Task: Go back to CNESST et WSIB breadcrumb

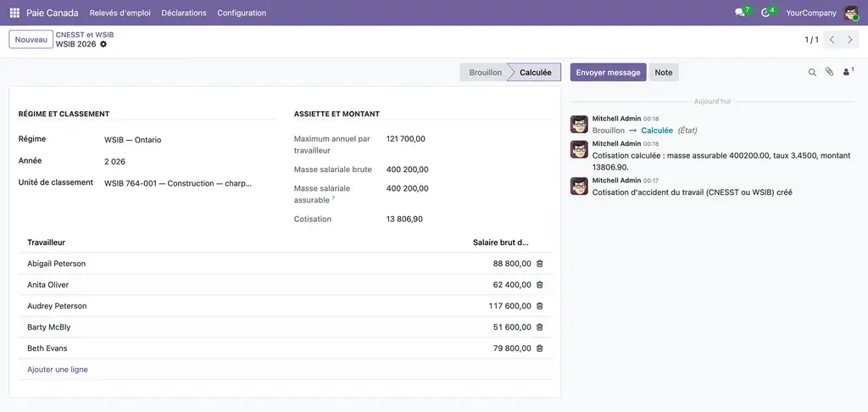Action: (85, 34)
